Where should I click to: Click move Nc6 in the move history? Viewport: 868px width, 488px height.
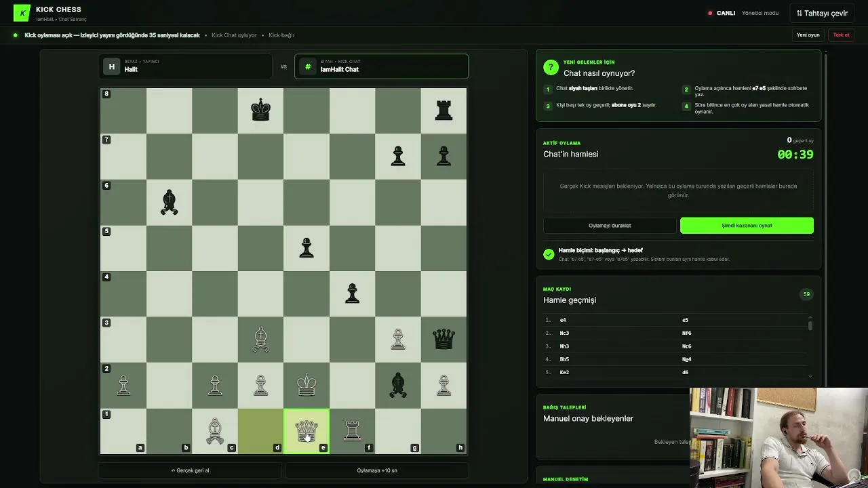click(687, 346)
